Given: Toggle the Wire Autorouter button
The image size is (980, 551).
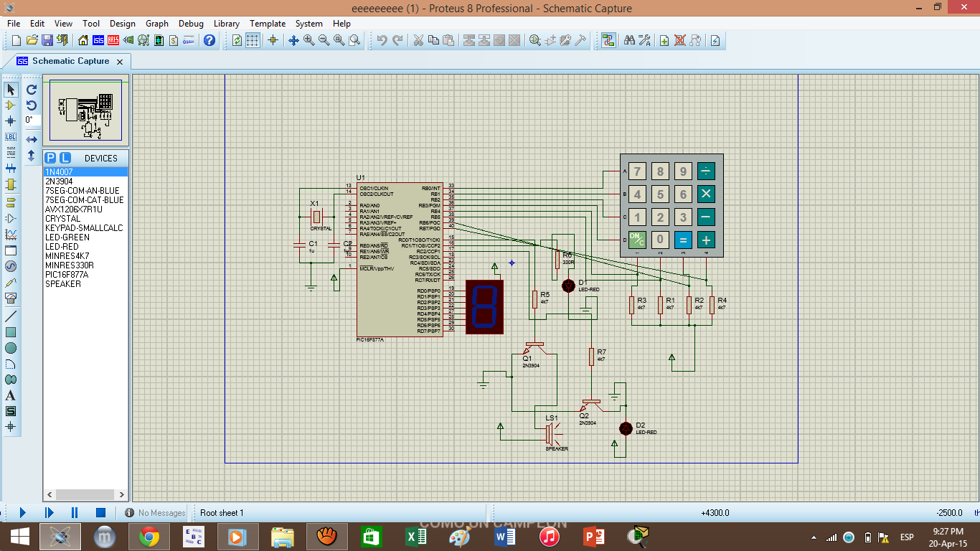Looking at the screenshot, I should 608,40.
